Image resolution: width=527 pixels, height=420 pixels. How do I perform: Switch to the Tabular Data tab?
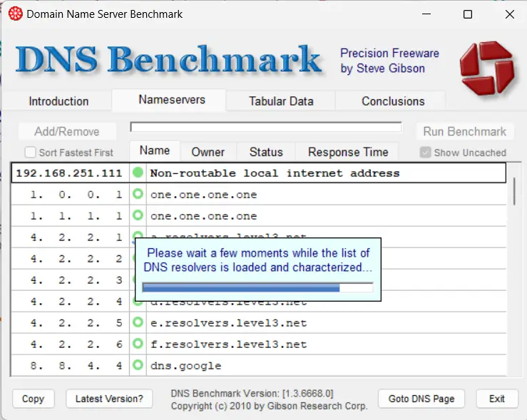281,101
